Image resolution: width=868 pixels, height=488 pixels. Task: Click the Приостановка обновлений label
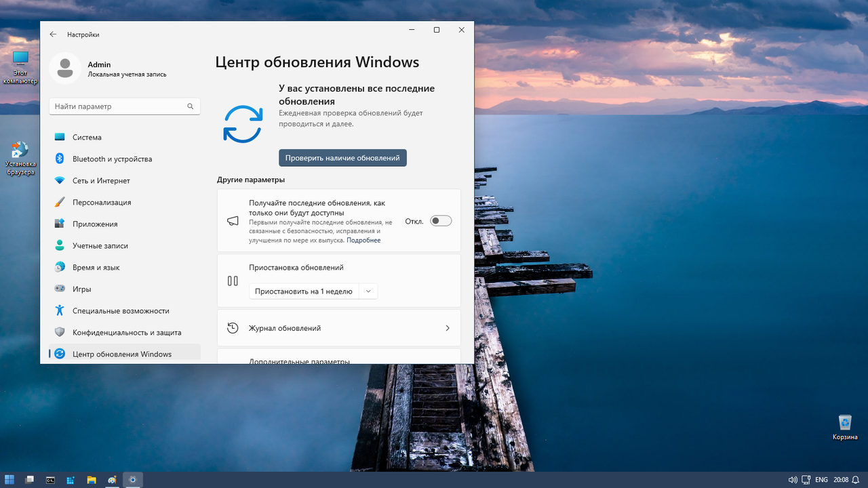[x=296, y=268]
